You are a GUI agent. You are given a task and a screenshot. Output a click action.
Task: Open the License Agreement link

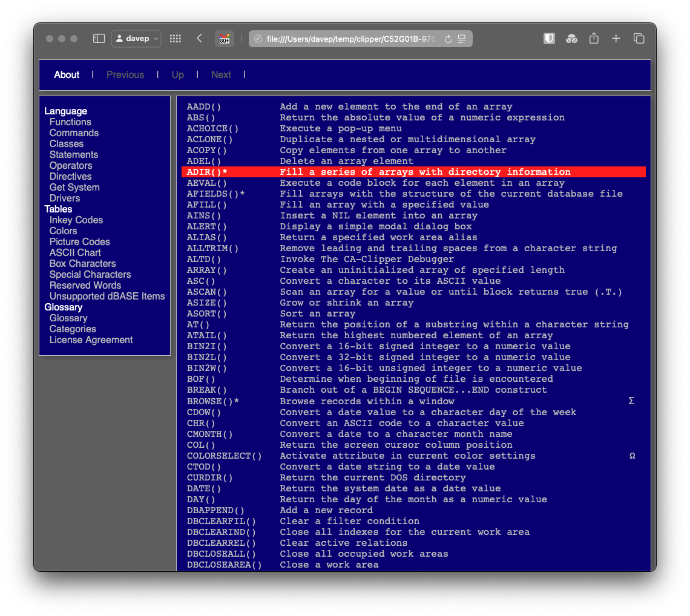[91, 339]
